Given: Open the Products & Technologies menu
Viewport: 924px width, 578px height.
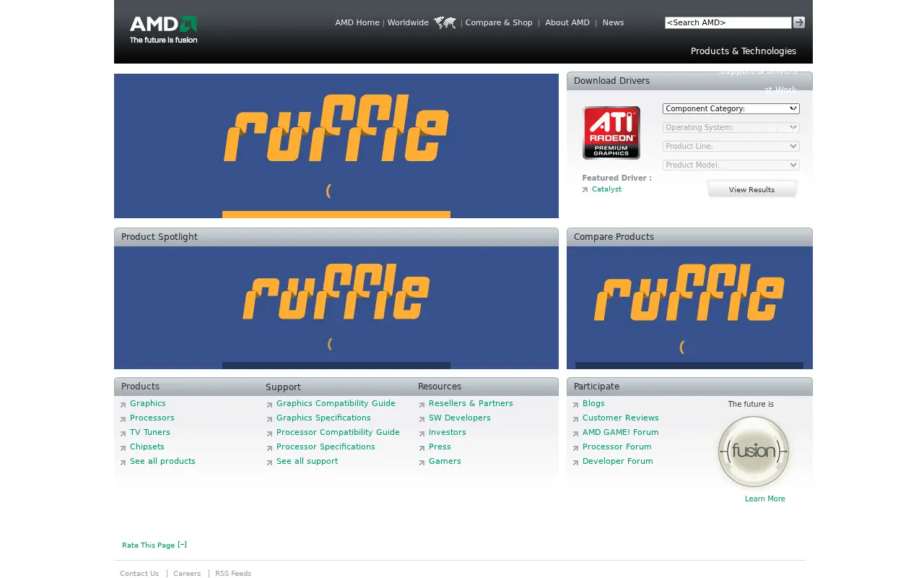Looking at the screenshot, I should click(744, 51).
